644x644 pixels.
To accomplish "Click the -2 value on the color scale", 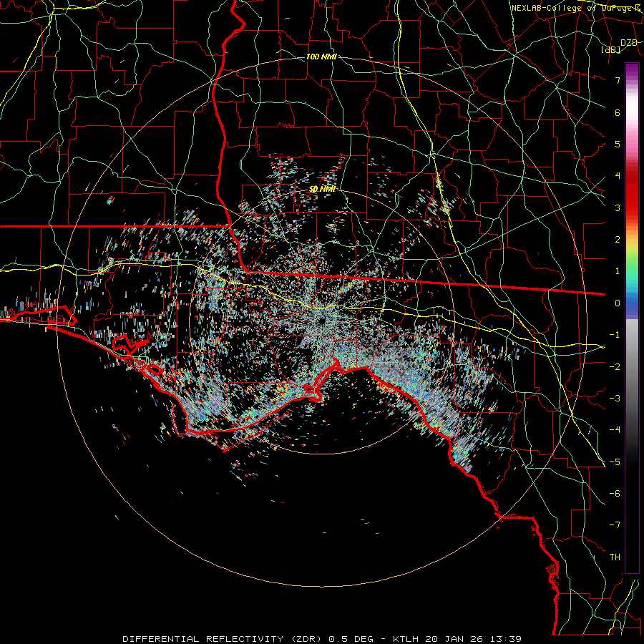I will (x=615, y=367).
